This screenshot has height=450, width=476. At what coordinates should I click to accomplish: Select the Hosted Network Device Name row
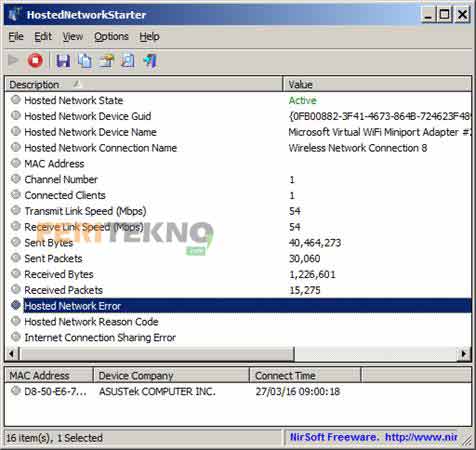(x=238, y=132)
